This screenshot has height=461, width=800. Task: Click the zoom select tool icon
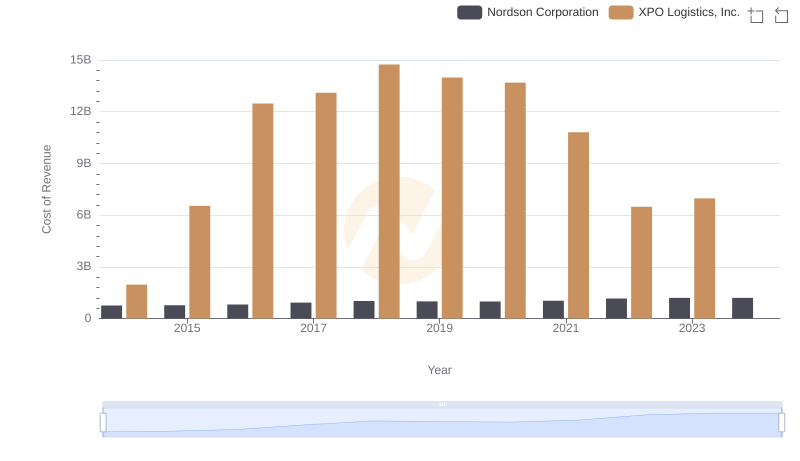click(756, 15)
